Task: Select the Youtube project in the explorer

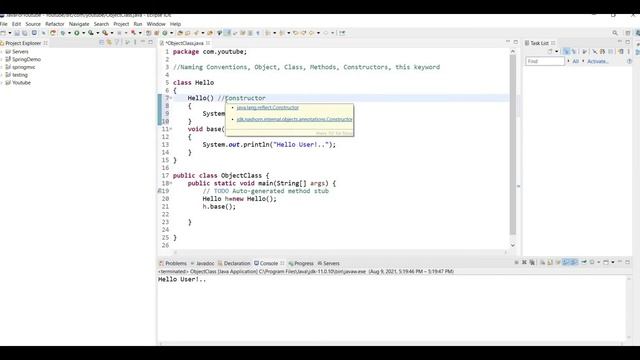Action: [x=21, y=83]
